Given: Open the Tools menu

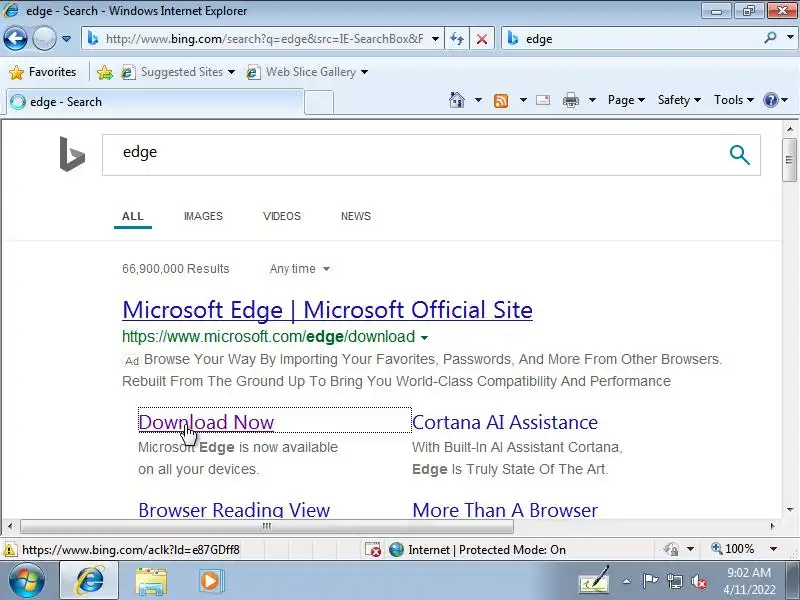Looking at the screenshot, I should click(x=734, y=100).
